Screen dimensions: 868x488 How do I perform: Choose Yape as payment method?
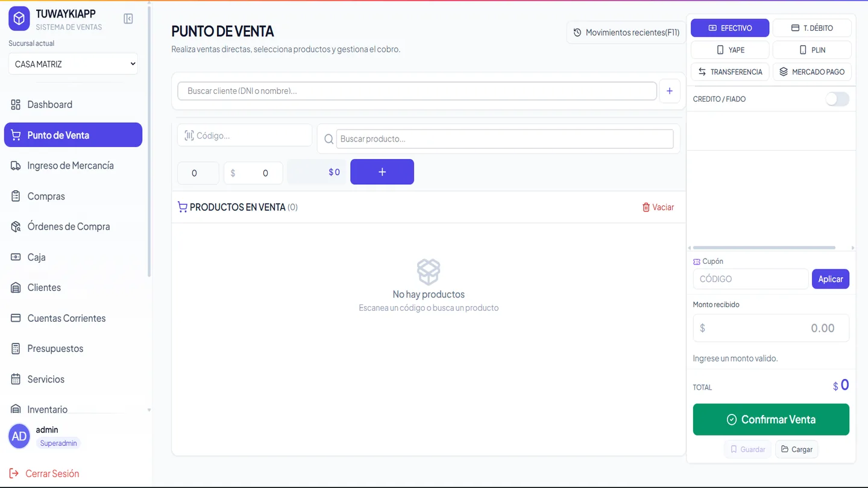coord(730,50)
